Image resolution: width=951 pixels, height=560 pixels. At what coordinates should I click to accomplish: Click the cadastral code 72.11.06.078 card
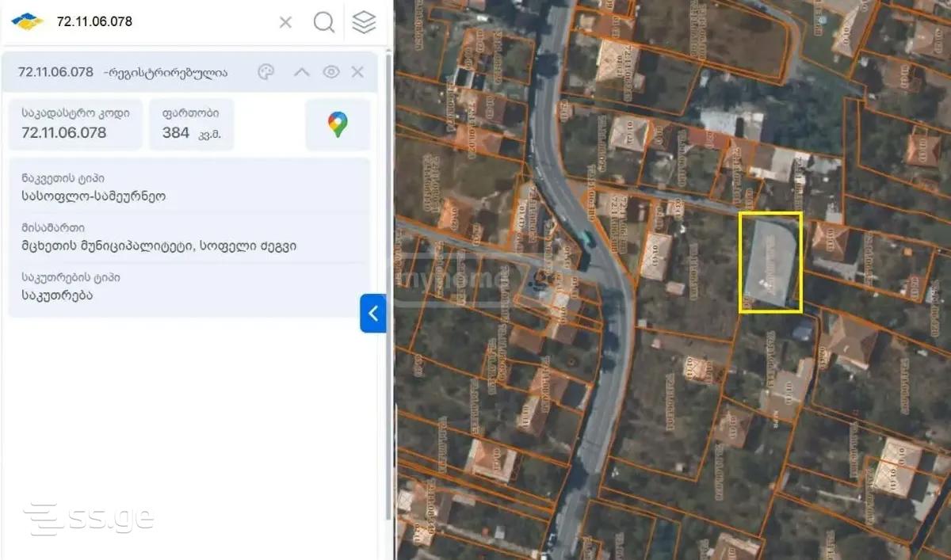click(75, 124)
